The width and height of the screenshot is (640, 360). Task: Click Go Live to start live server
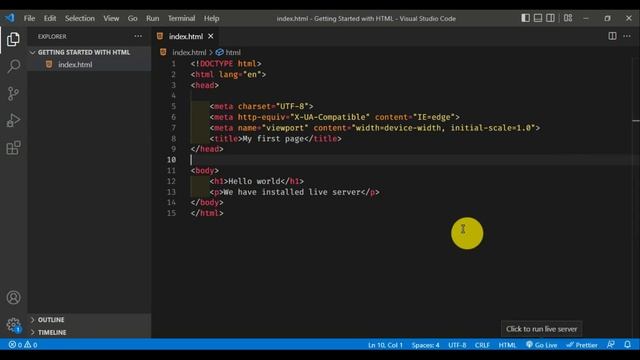tap(541, 344)
